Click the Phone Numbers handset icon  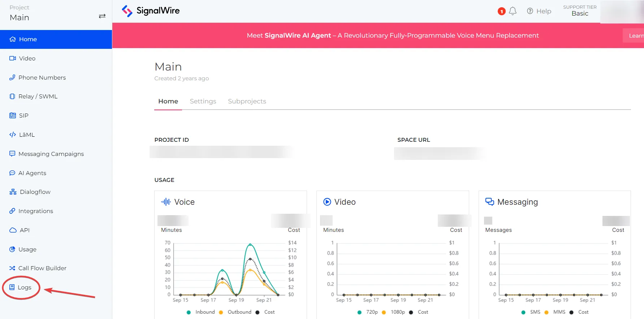(x=12, y=77)
